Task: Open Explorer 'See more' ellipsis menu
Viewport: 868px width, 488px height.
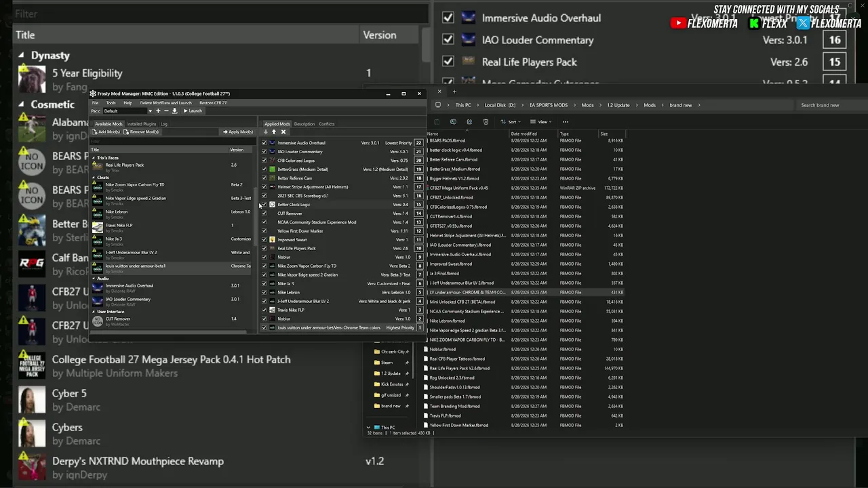Action: tap(567, 122)
